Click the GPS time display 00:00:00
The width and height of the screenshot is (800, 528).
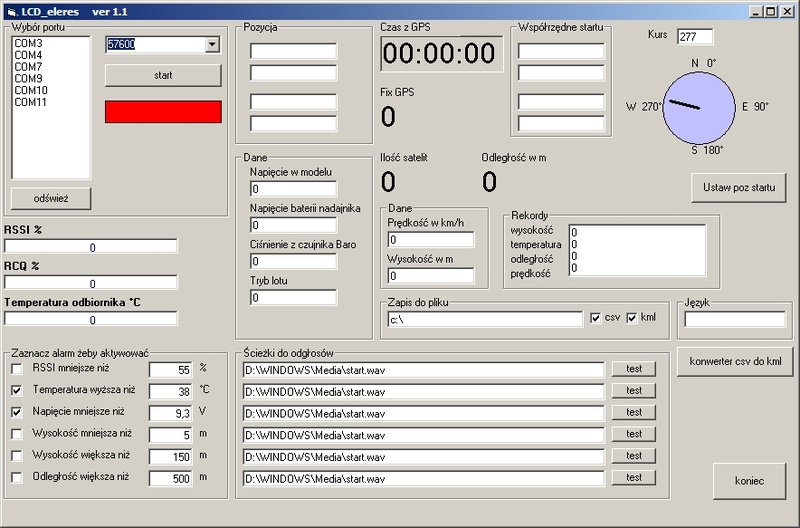click(442, 54)
